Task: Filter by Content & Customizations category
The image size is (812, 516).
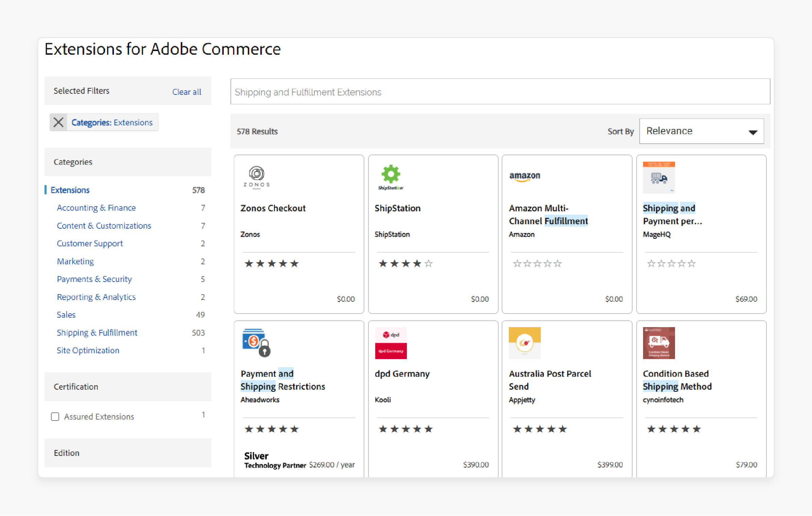Action: pyautogui.click(x=104, y=226)
